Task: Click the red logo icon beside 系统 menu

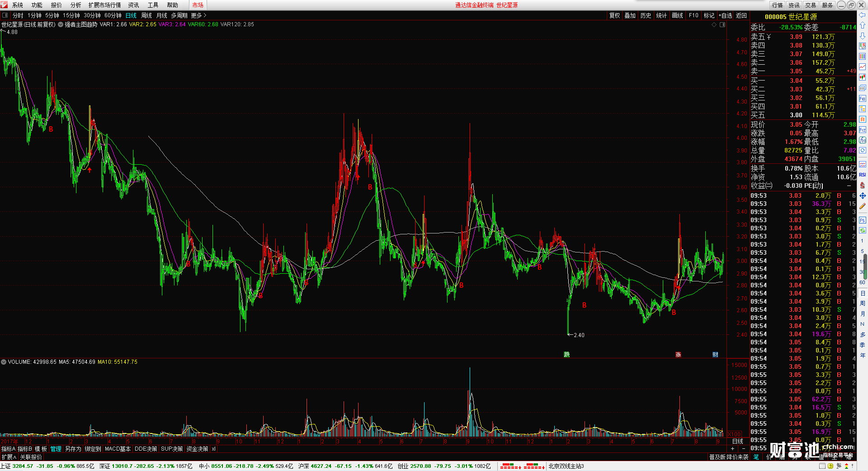Action: (4, 5)
